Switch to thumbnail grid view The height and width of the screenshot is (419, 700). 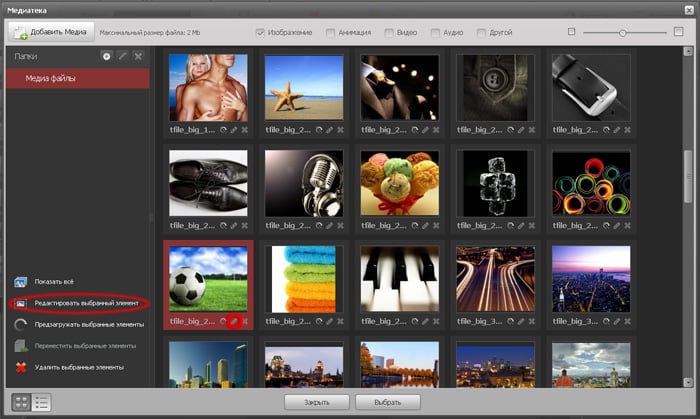coord(21,402)
